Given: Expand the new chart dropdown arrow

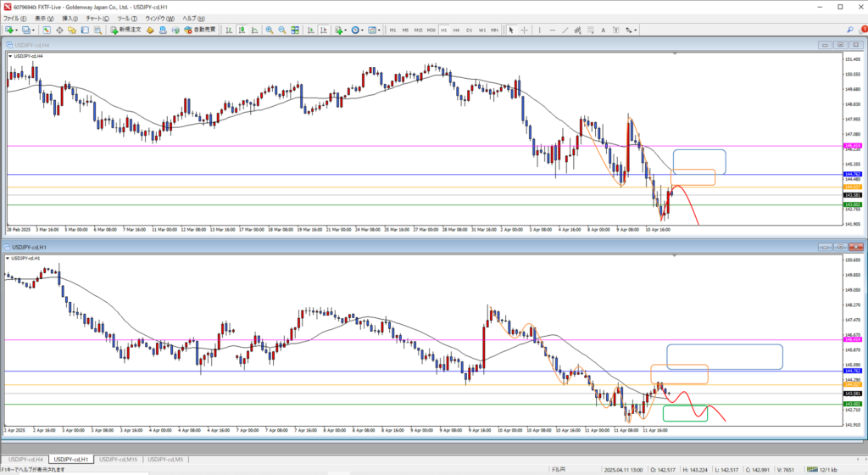Looking at the screenshot, I should 18,30.
